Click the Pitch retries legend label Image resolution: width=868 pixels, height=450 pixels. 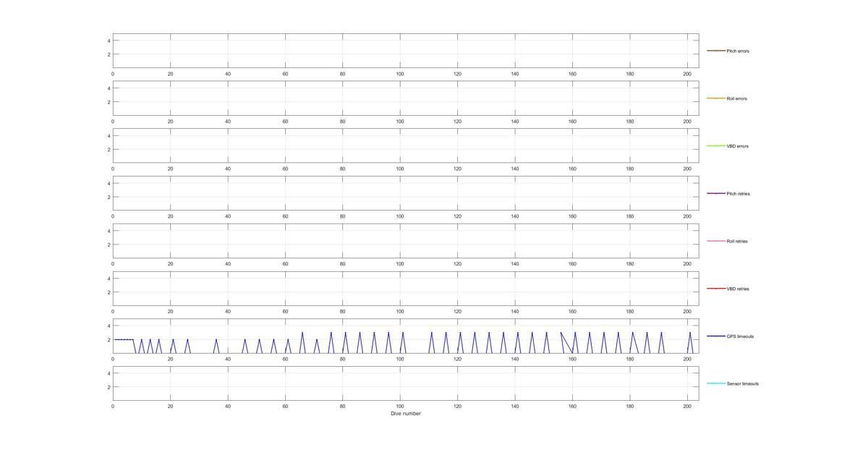click(738, 194)
